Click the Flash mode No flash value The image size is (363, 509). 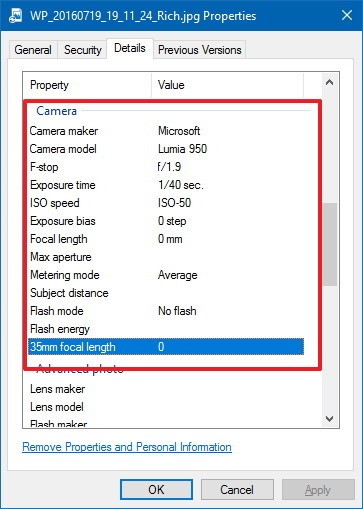[177, 311]
